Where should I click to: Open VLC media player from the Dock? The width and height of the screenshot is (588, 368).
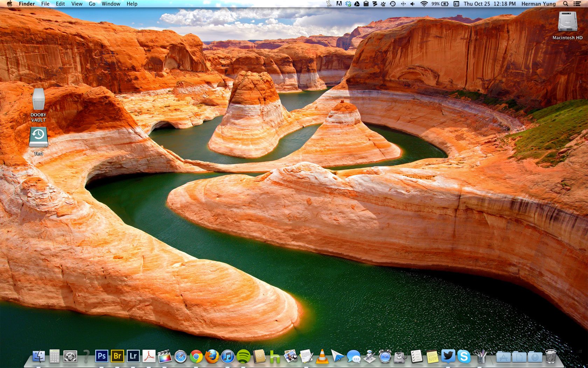pos(322,356)
